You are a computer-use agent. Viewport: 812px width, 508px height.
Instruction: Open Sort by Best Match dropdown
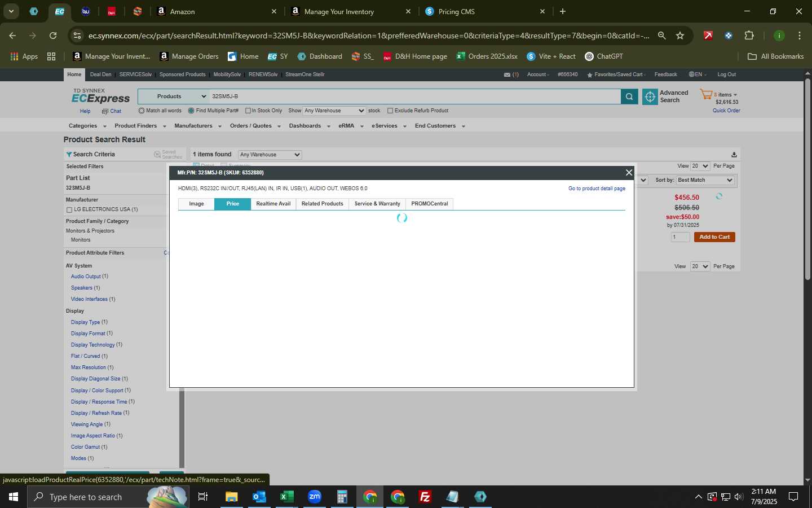tap(705, 180)
